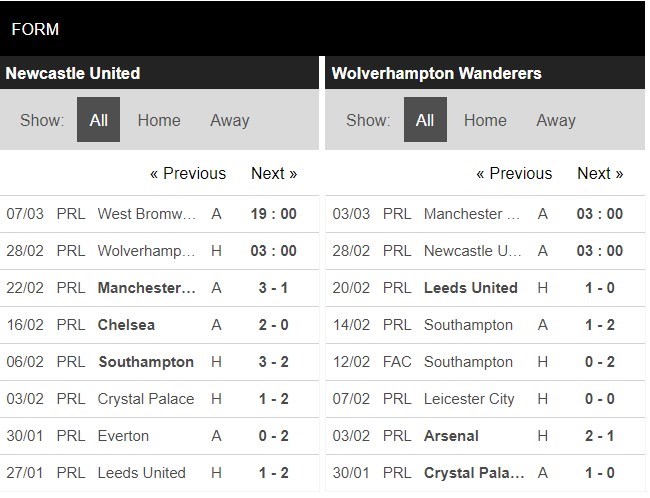Open Everton away match on 30/01
Viewport: 650px width, 498px height.
[123, 436]
